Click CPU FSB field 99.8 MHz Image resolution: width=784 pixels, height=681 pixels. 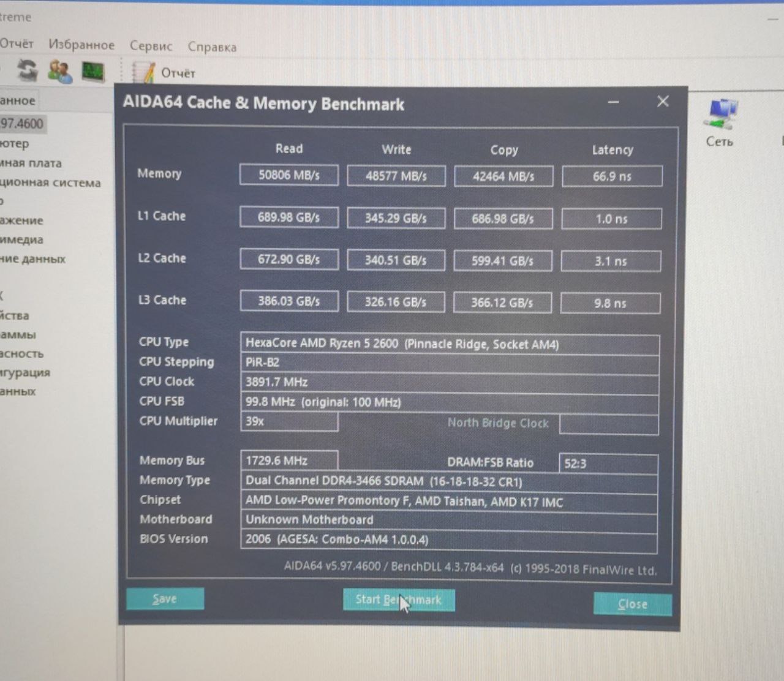pos(450,402)
